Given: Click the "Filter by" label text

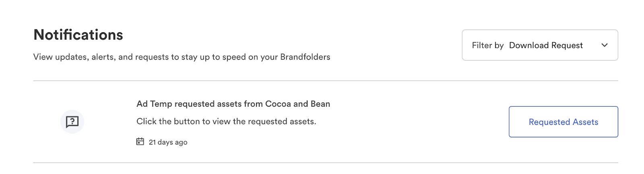Looking at the screenshot, I should point(487,46).
